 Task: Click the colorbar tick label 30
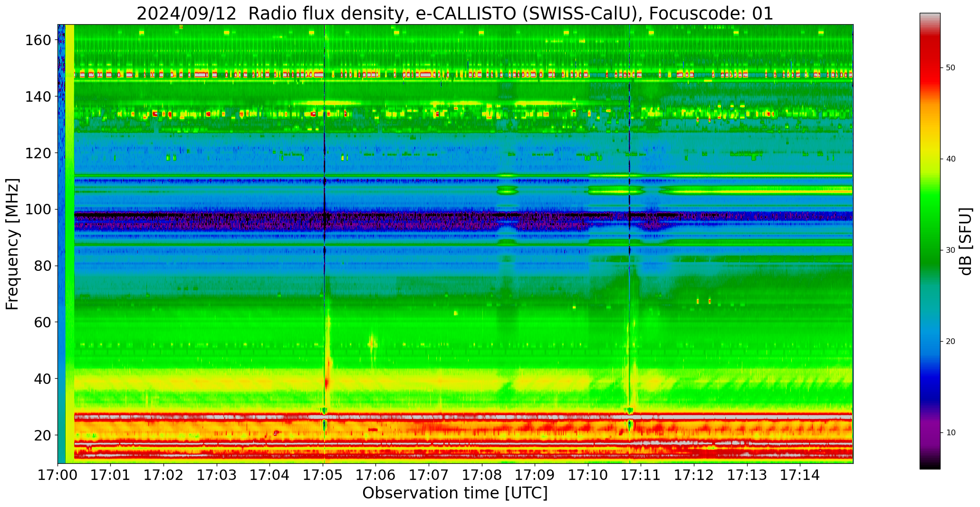(951, 250)
